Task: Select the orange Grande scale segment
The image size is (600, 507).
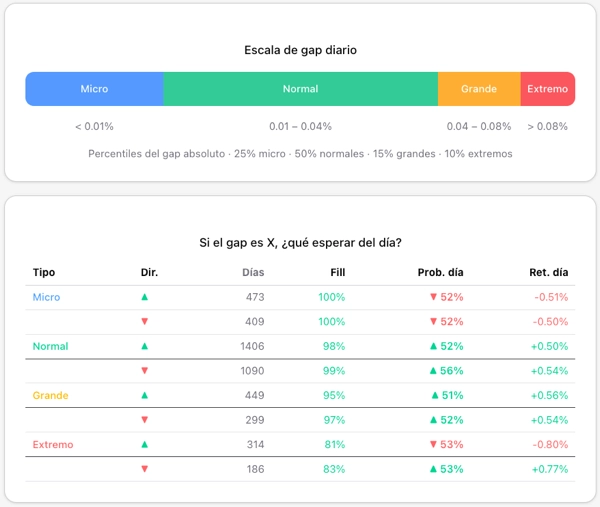Action: [x=479, y=89]
